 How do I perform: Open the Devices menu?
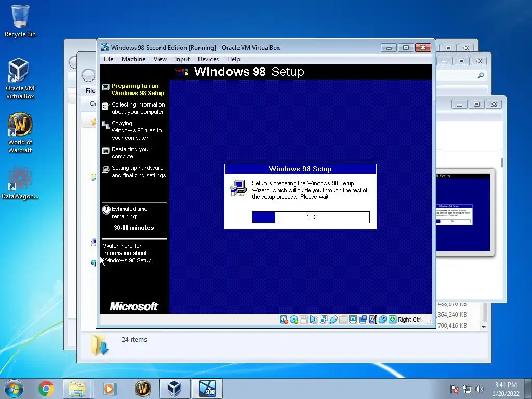pos(208,59)
